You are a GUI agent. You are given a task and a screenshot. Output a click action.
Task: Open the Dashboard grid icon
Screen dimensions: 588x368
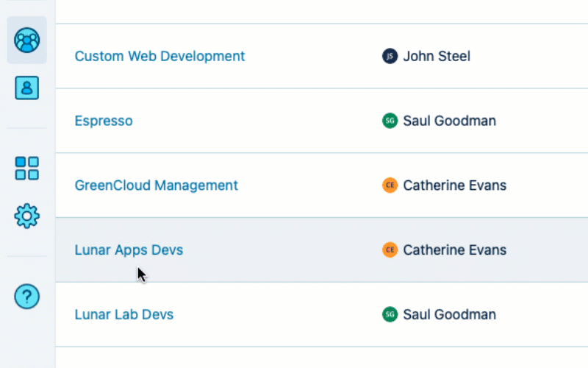[x=27, y=168]
